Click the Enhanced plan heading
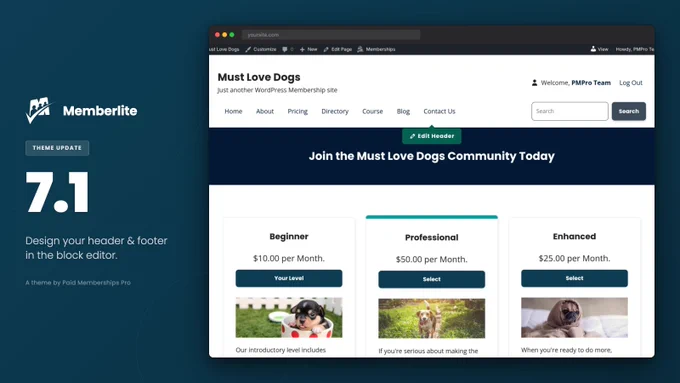Viewport: 680px width, 383px height. [574, 236]
